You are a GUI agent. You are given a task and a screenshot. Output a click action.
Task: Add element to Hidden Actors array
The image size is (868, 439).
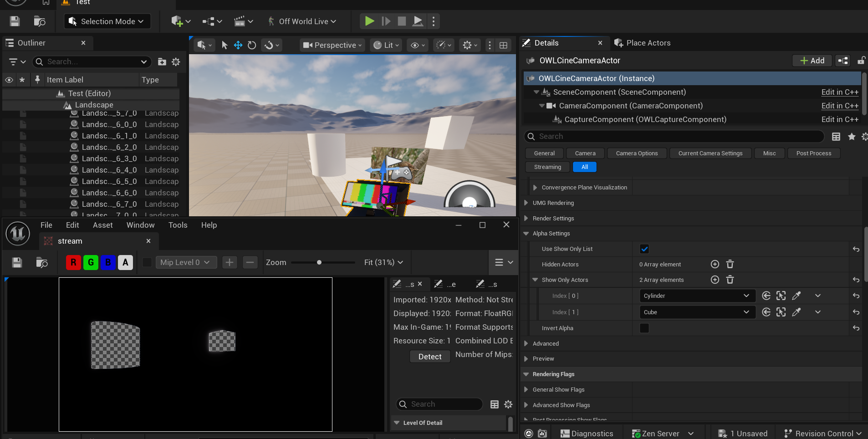(715, 264)
